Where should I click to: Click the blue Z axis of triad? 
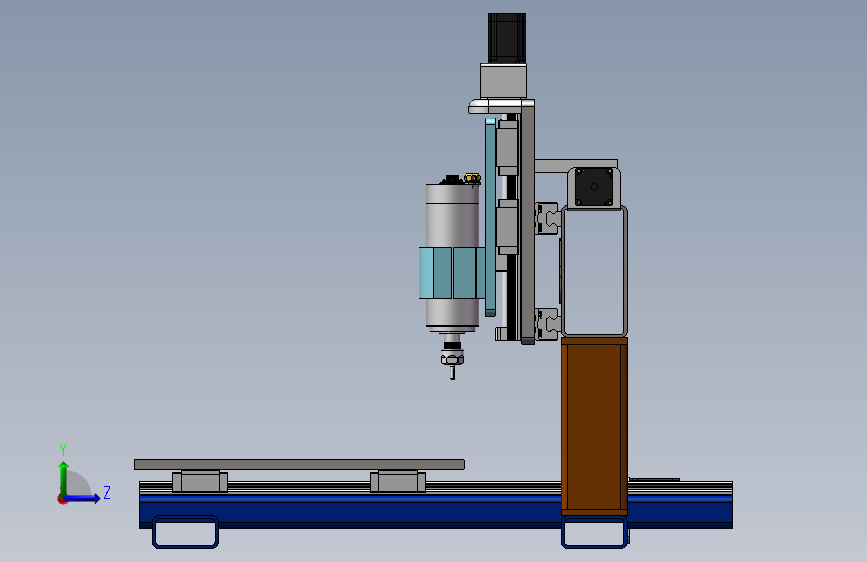click(x=83, y=498)
